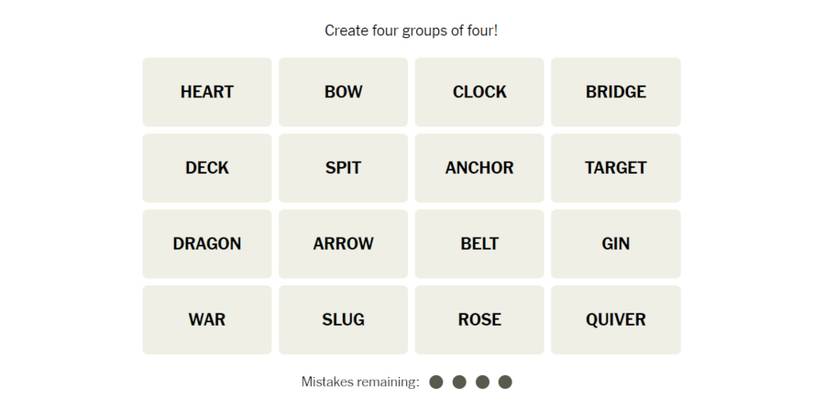This screenshot has width=825, height=413.
Task: Select the DRAGON word tile
Action: tap(207, 244)
